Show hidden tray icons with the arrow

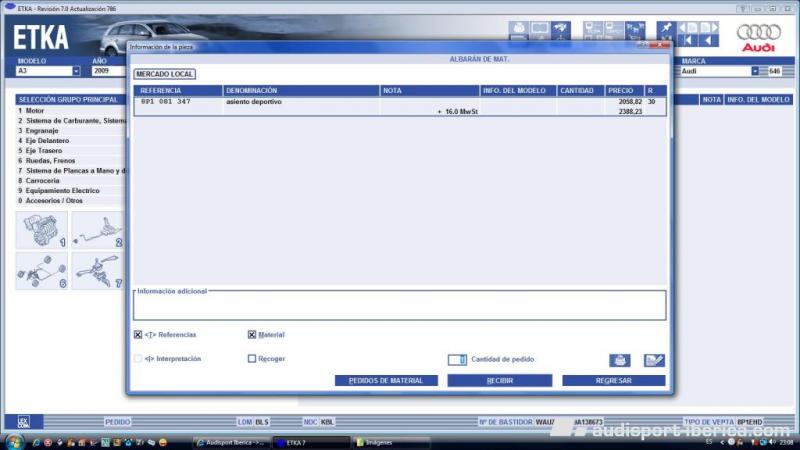(x=722, y=442)
